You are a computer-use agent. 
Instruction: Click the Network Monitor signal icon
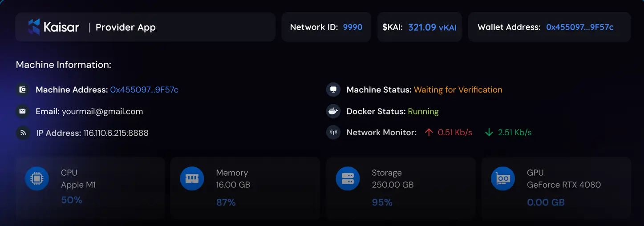coord(333,133)
